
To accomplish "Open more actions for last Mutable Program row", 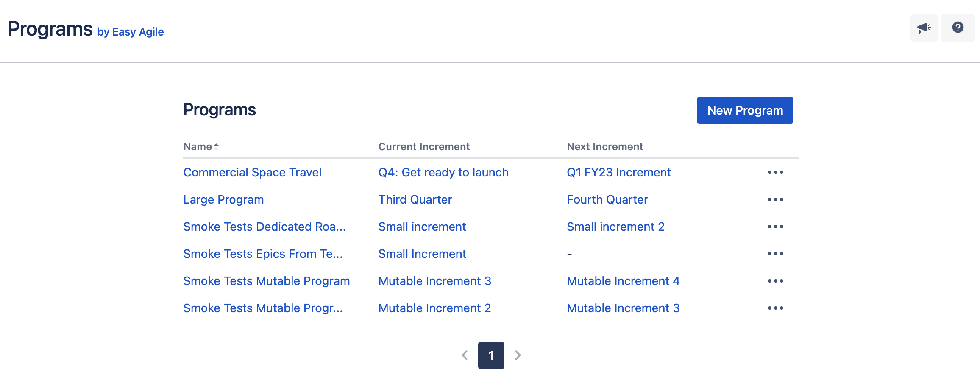I will 775,308.
